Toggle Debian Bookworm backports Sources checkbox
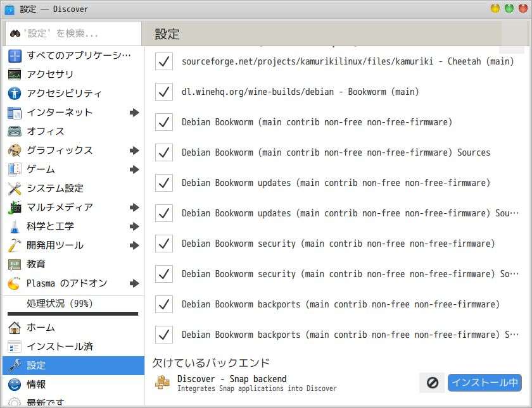The height and width of the screenshot is (408, 532). coord(164,335)
